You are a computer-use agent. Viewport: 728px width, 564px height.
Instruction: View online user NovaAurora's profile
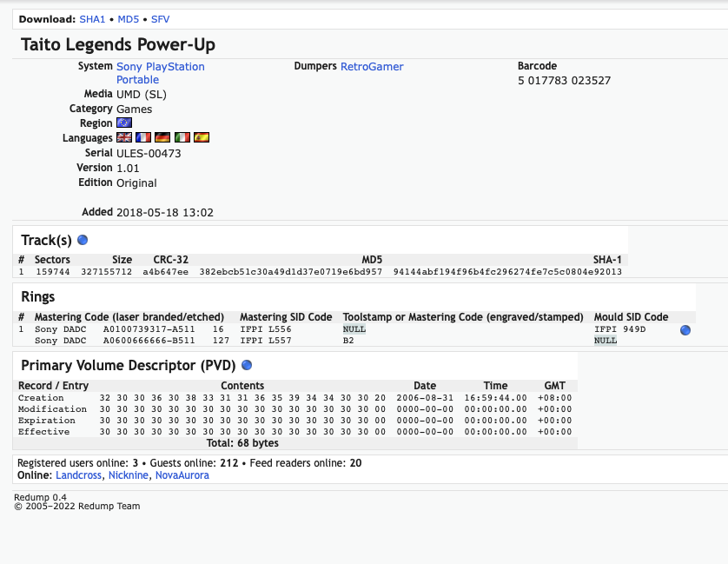pos(181,475)
